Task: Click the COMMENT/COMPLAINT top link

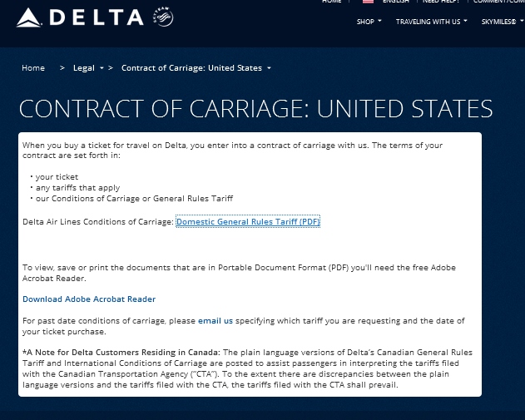Action: pyautogui.click(x=498, y=2)
